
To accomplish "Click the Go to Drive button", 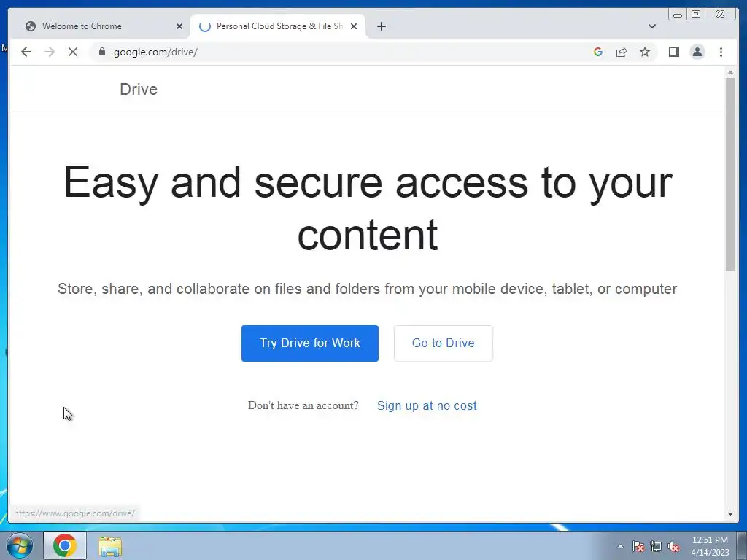I will (x=444, y=343).
